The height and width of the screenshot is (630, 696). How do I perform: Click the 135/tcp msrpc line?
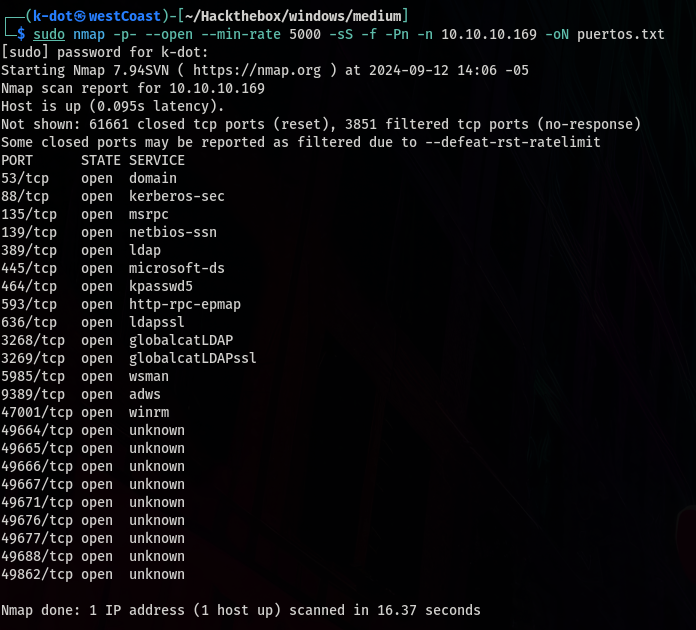(85, 214)
